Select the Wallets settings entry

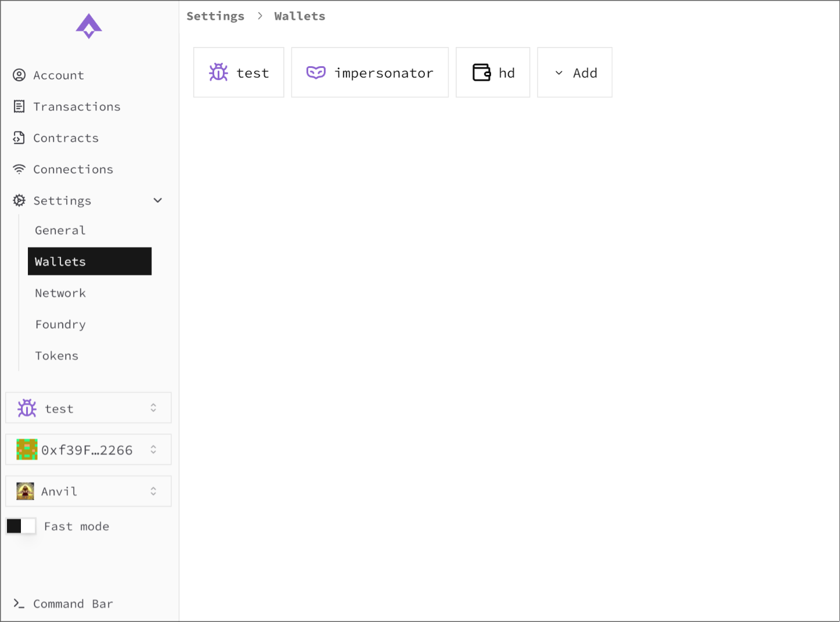60,261
